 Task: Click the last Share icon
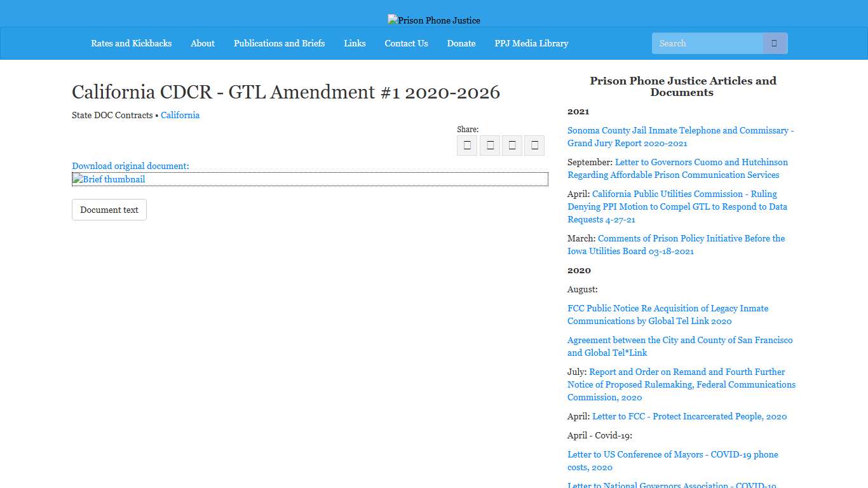pyautogui.click(x=534, y=145)
